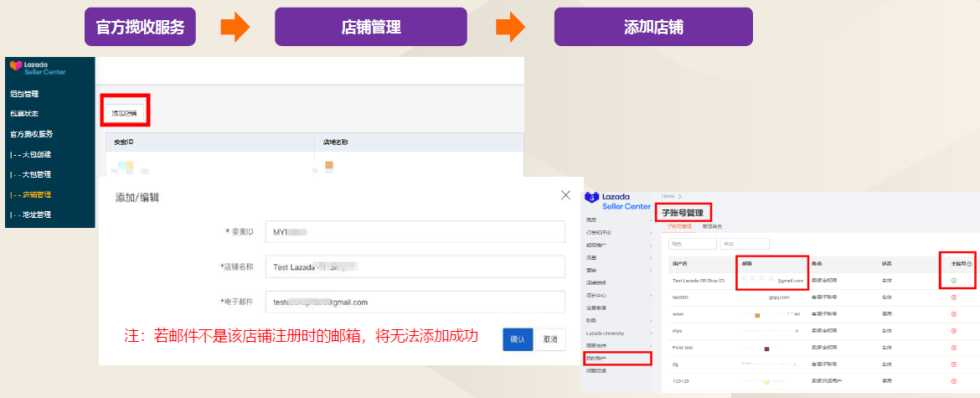Select the Test Lazada CB Shop 03 username cell
Image resolution: width=980 pixels, height=398 pixels.
(698, 281)
